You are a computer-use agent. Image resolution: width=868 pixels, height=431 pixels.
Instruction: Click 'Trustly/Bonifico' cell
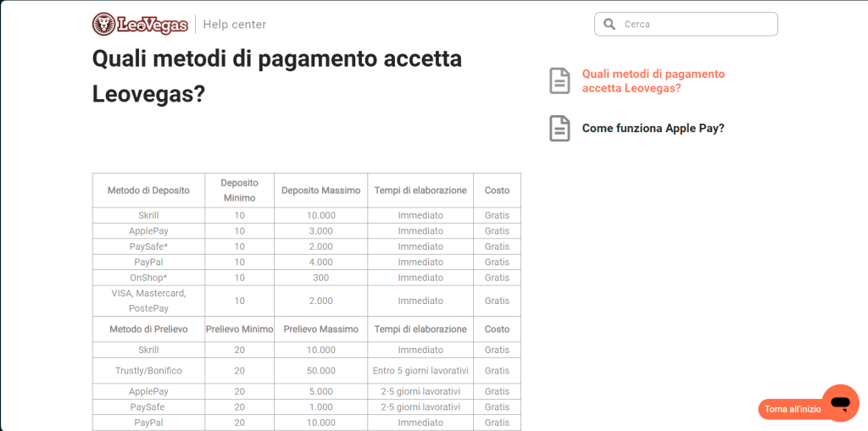(148, 371)
